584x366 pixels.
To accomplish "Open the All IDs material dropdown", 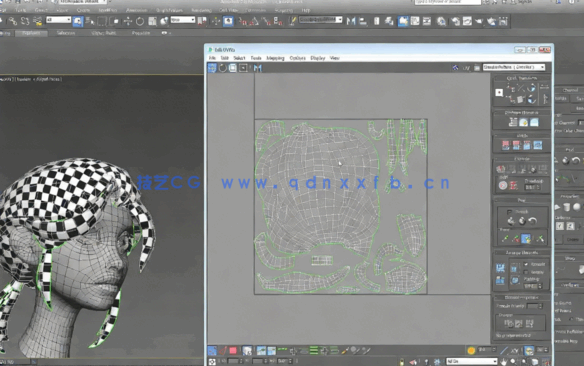I will coord(472,361).
